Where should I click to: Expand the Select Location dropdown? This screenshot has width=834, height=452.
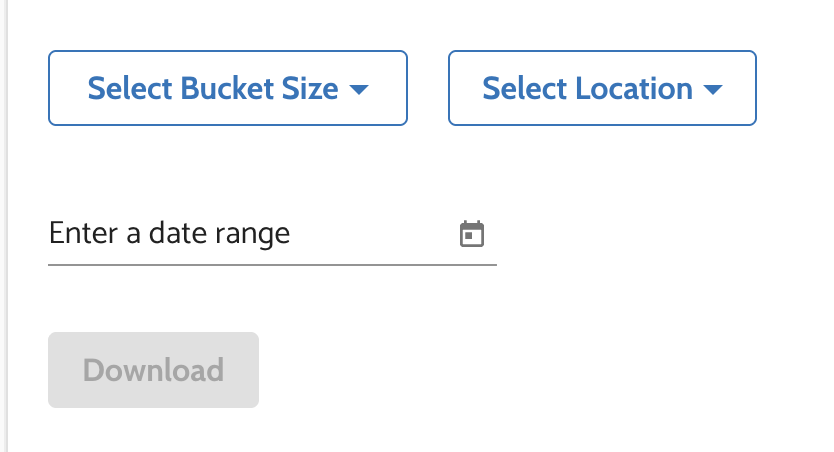pos(602,88)
